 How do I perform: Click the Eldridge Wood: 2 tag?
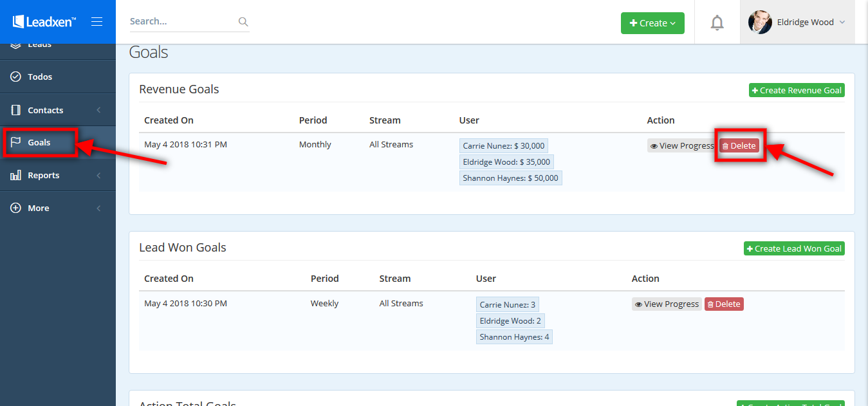click(x=510, y=320)
